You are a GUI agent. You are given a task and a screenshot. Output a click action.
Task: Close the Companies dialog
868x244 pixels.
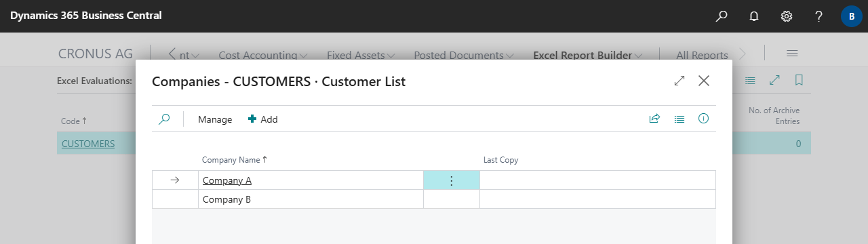[704, 81]
